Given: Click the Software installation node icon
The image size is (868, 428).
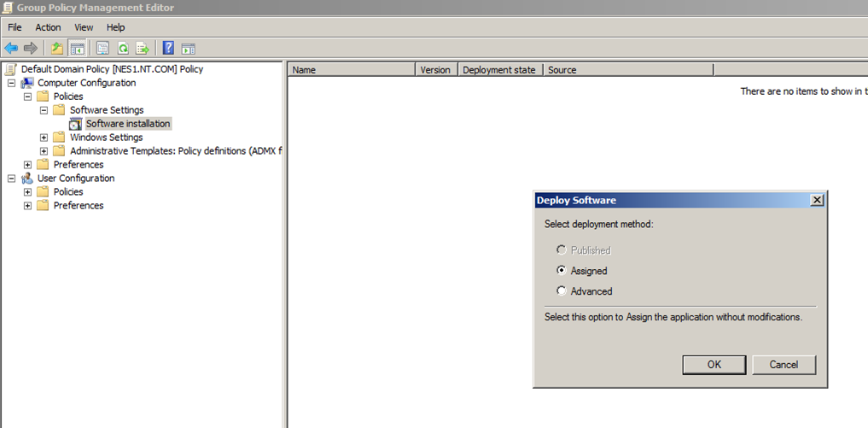Looking at the screenshot, I should pyautogui.click(x=76, y=124).
